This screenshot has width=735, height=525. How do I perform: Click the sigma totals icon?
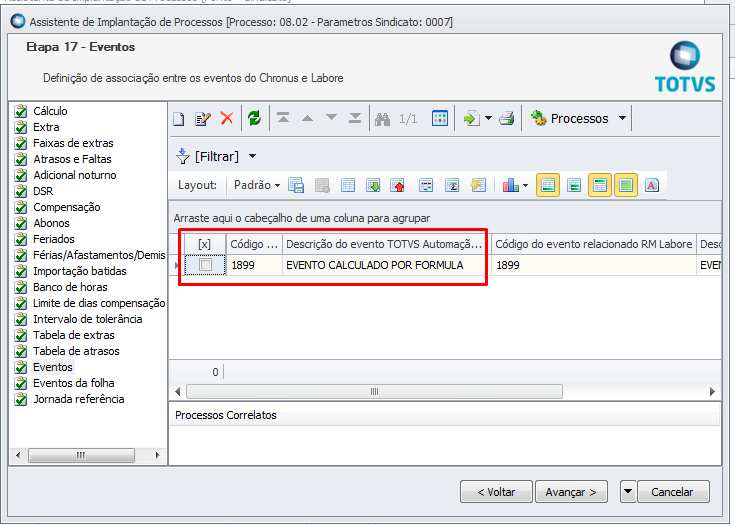[x=452, y=186]
